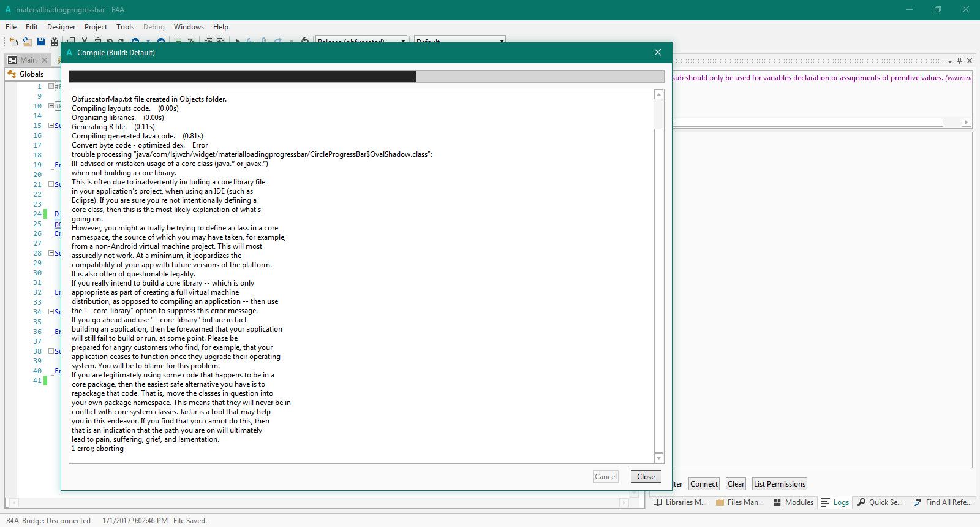Open the Tools menu
The image size is (980, 527).
(125, 27)
